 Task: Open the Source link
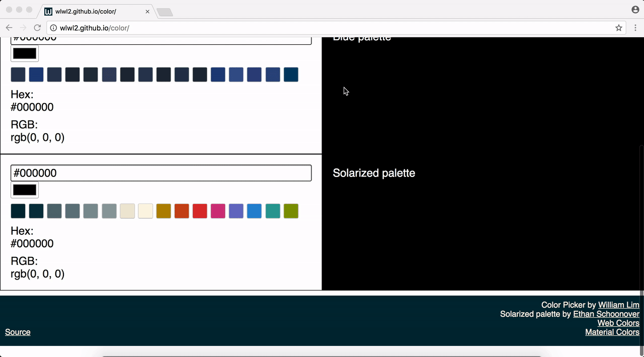coord(18,332)
